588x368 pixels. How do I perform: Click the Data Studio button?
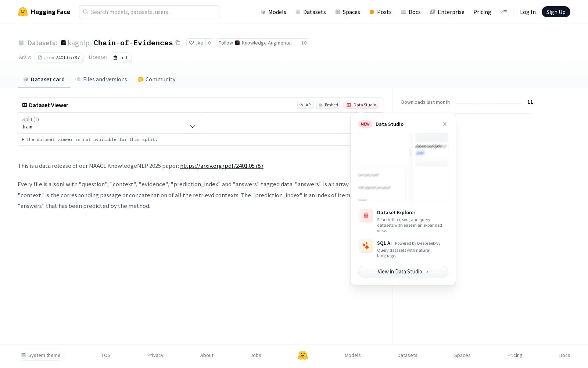361,105
